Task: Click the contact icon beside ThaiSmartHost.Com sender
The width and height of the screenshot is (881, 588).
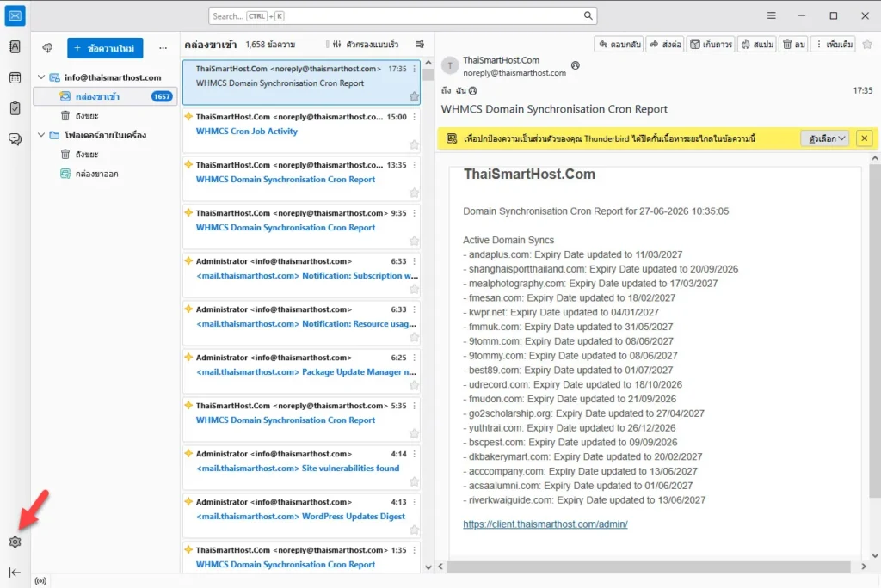Action: pos(576,65)
